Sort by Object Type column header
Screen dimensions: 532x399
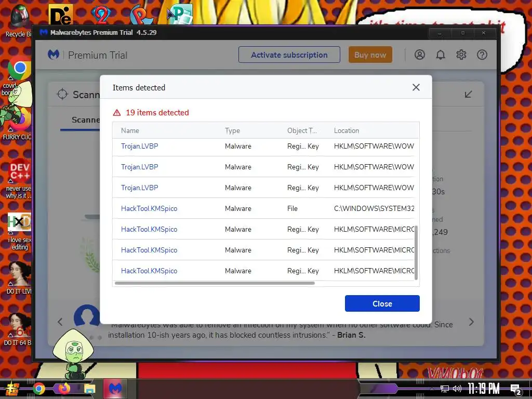[x=302, y=130]
